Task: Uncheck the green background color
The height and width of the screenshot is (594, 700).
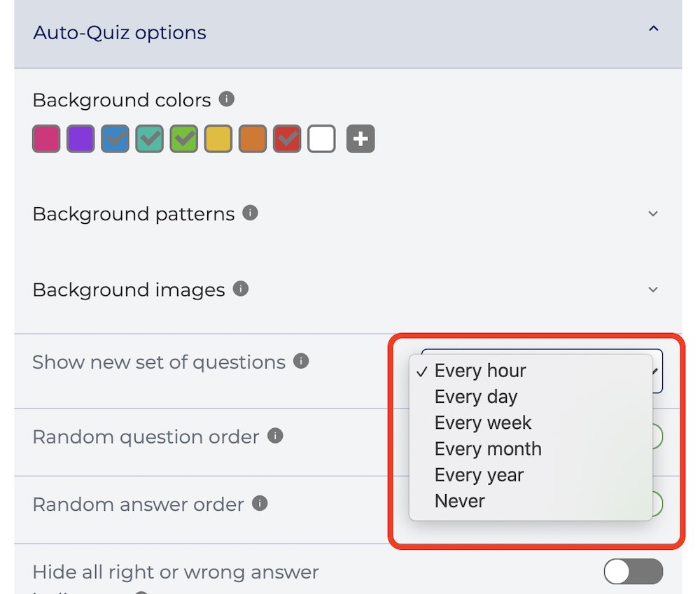Action: [x=183, y=139]
